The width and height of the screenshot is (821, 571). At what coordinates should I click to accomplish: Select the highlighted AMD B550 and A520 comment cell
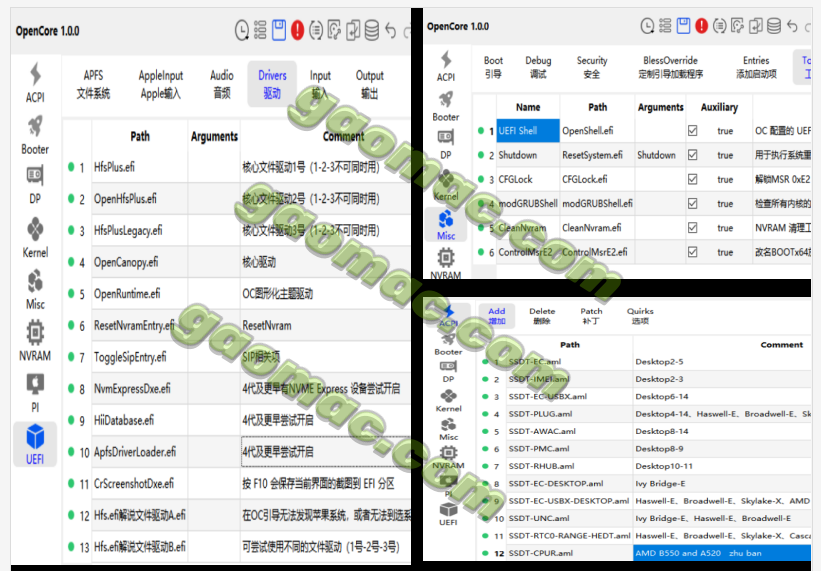point(722,553)
